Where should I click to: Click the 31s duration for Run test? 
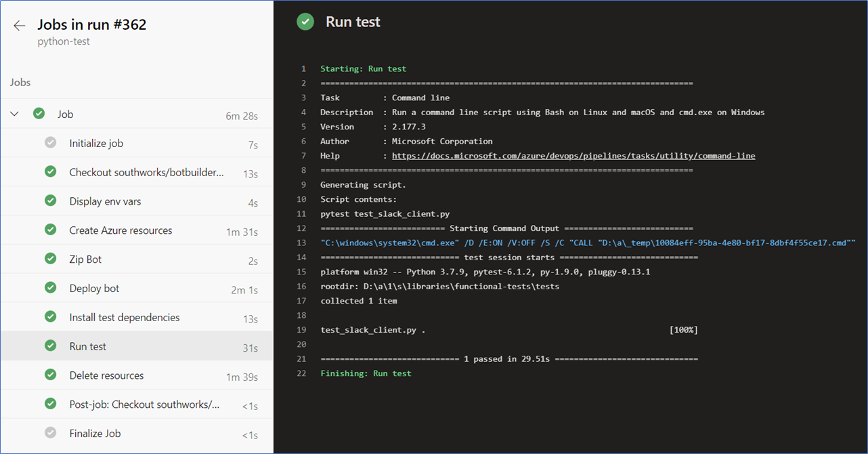[251, 348]
